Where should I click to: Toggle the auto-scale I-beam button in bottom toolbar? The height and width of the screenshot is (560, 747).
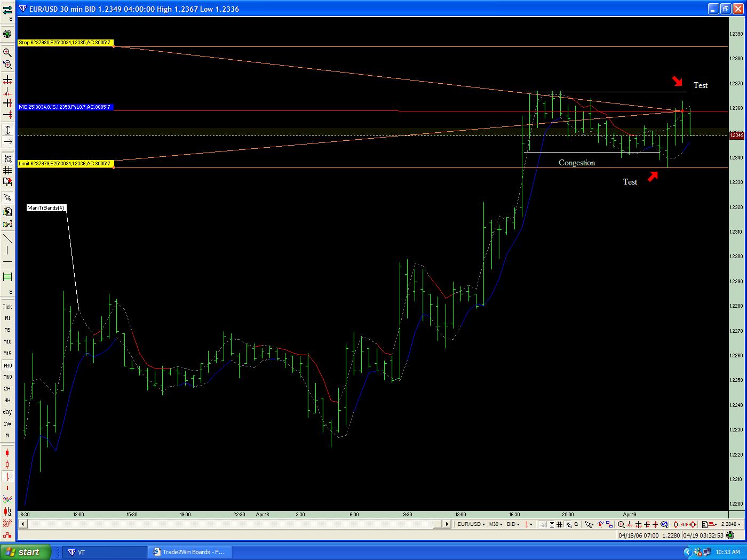(x=552, y=524)
